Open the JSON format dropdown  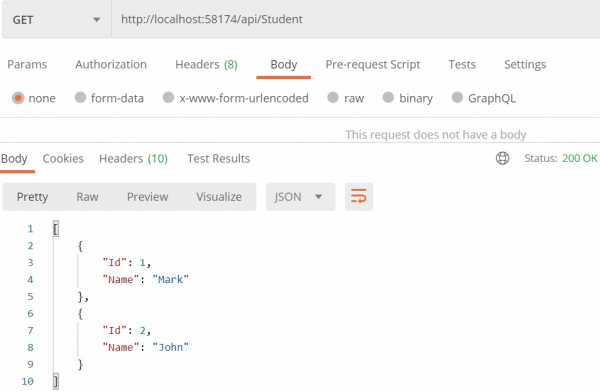click(300, 197)
